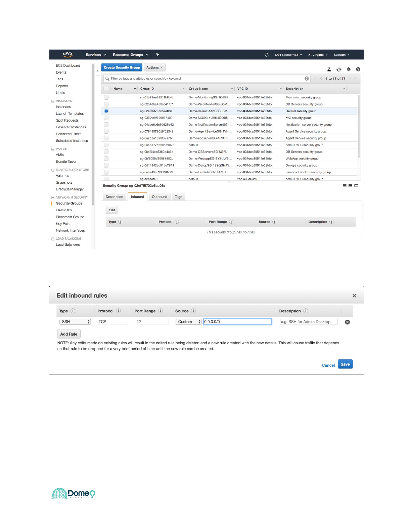Screen dimensions: 411x532
Task: Set details pane to split layout
Action: click(350, 185)
